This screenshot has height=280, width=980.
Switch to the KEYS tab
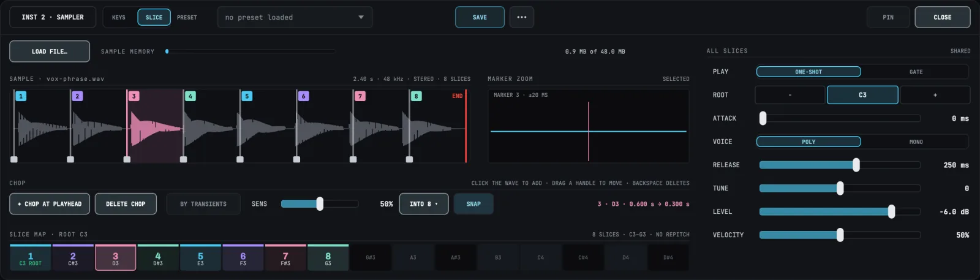pyautogui.click(x=119, y=17)
